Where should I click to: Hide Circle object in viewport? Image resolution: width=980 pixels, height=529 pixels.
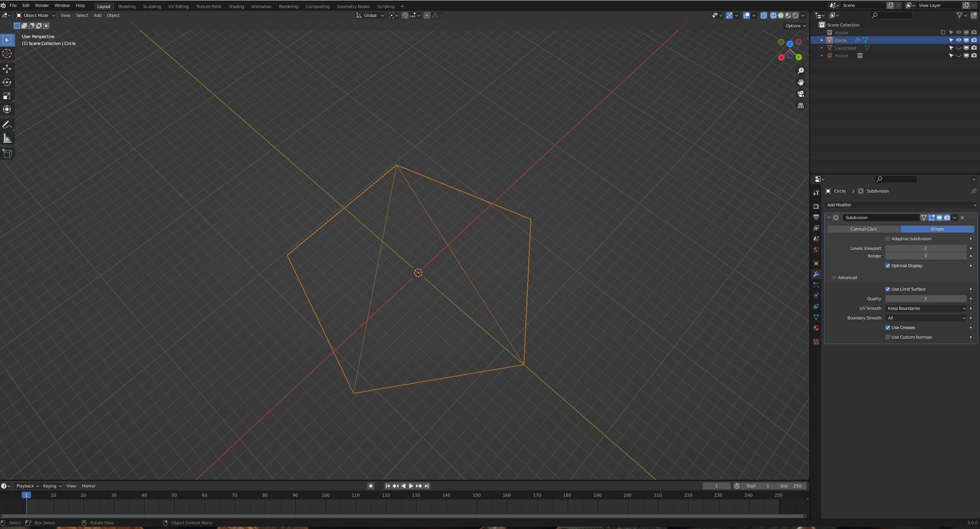click(x=958, y=40)
